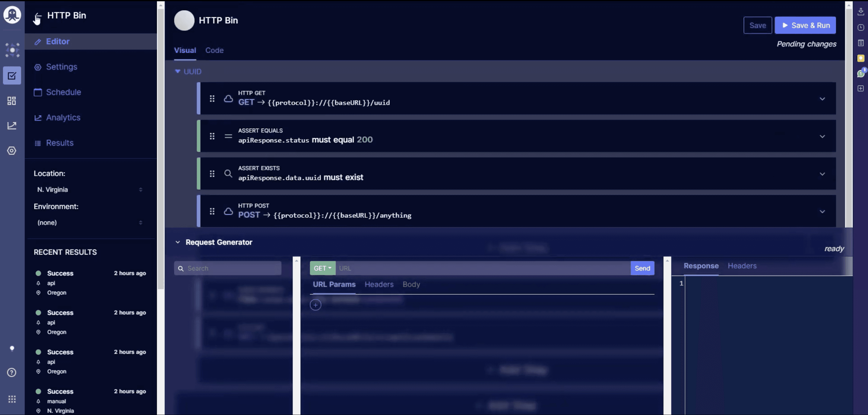Click the download icon in right rail
This screenshot has width=868, height=415.
[860, 12]
